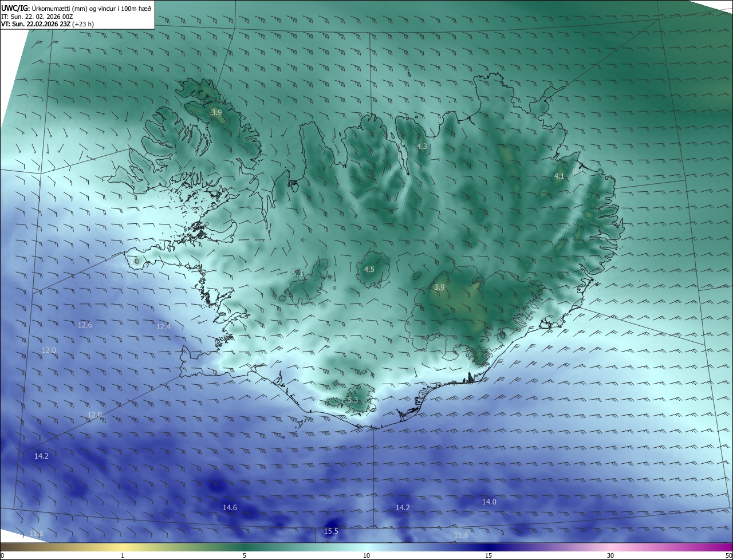The image size is (733, 560).
Task: Select the 12.4 value off the southwest coast
Action: [163, 326]
